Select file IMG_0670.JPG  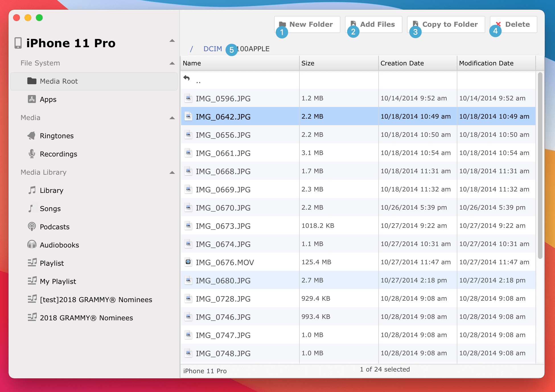click(358, 207)
